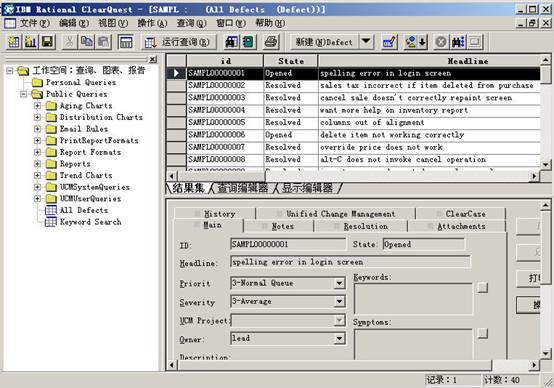
Task: Close the workspace panel with the x
Action: pos(152,59)
